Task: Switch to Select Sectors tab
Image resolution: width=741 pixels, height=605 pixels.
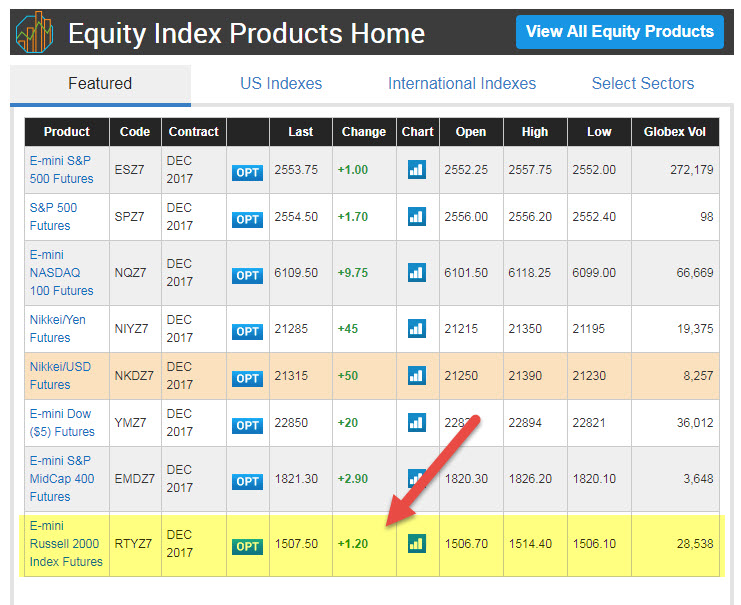Action: tap(643, 84)
